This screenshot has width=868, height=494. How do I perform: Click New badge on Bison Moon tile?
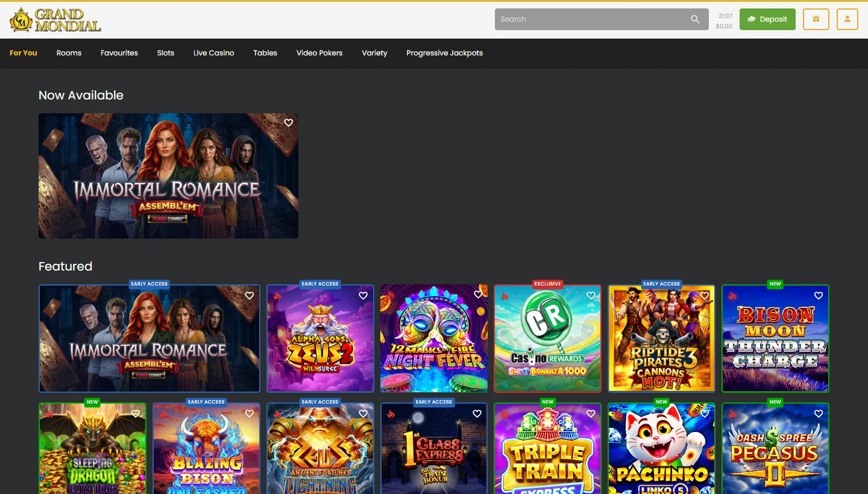tap(775, 284)
